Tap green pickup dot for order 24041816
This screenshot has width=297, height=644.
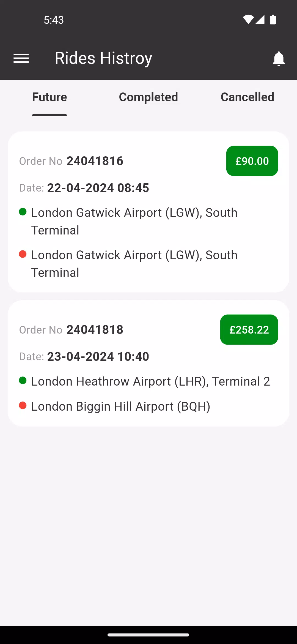(x=23, y=212)
